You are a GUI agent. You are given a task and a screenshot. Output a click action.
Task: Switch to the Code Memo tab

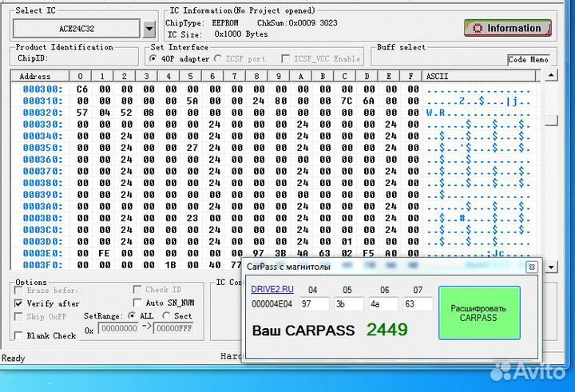pyautogui.click(x=528, y=59)
